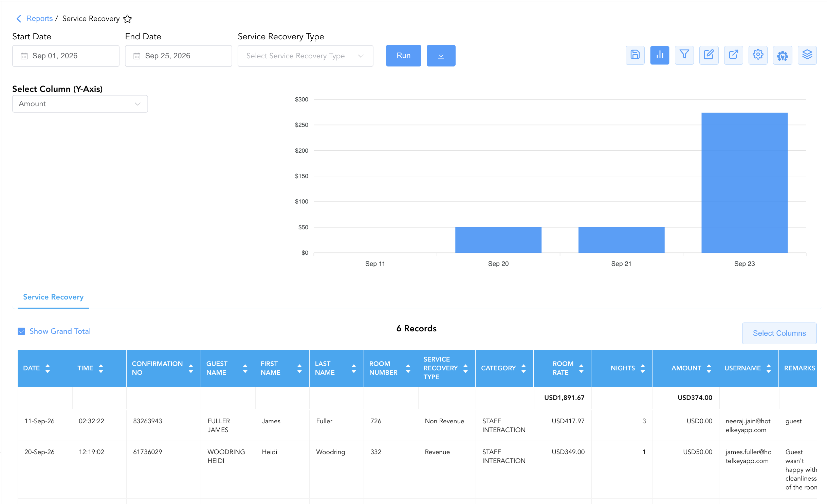827x504 pixels.
Task: Uncheck Show Grand Total checkbox
Action: [21, 331]
